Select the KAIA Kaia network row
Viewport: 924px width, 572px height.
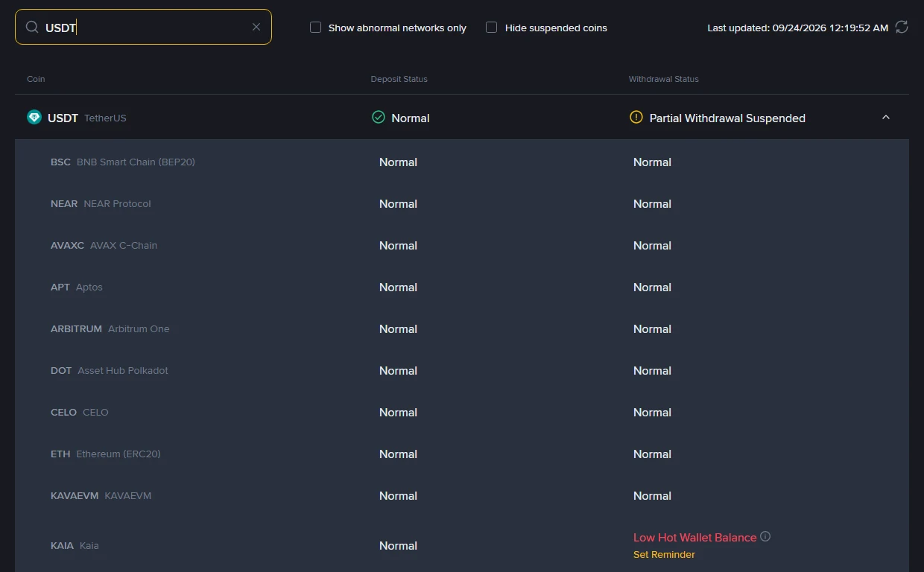tap(462, 545)
